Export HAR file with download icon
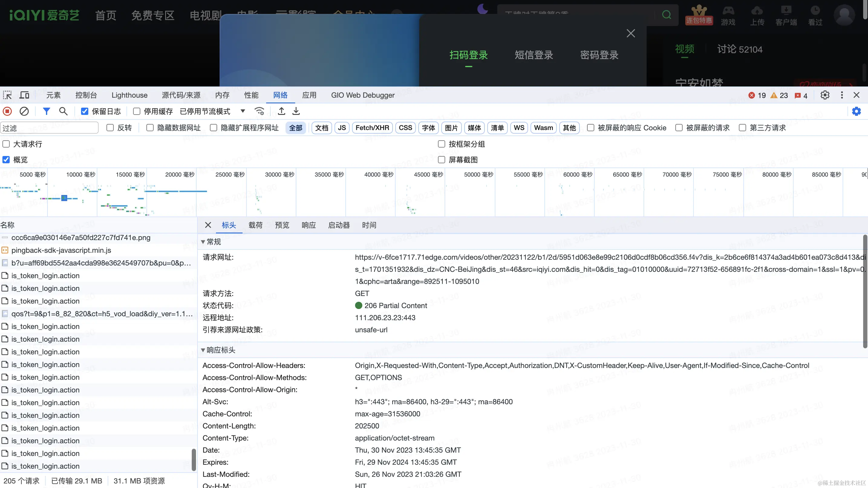Image resolution: width=868 pixels, height=488 pixels. [296, 111]
